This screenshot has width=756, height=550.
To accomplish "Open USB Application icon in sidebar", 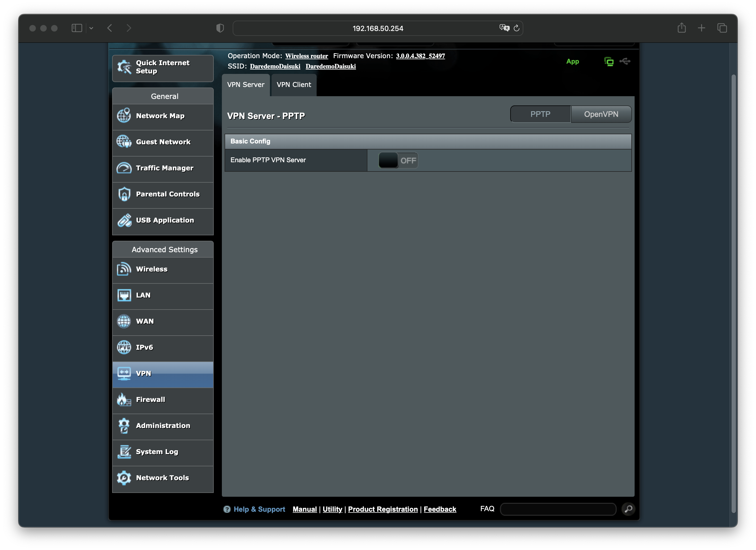I will (x=124, y=220).
